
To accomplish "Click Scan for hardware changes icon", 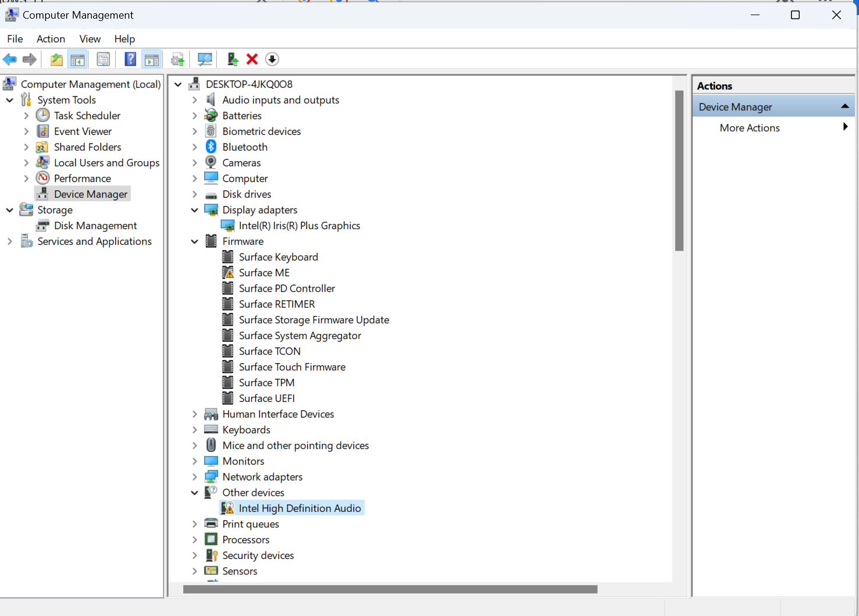I will [x=205, y=59].
